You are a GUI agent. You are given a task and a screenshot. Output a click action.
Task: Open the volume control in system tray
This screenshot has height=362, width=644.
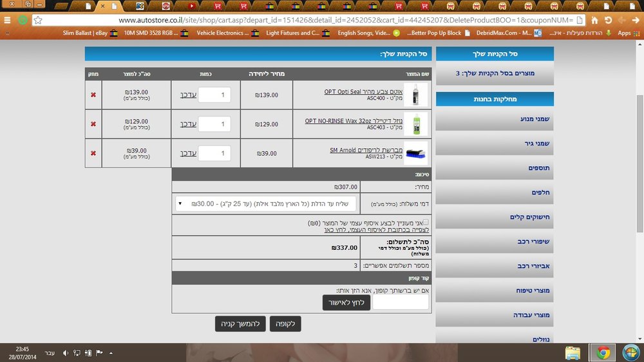[65, 353]
